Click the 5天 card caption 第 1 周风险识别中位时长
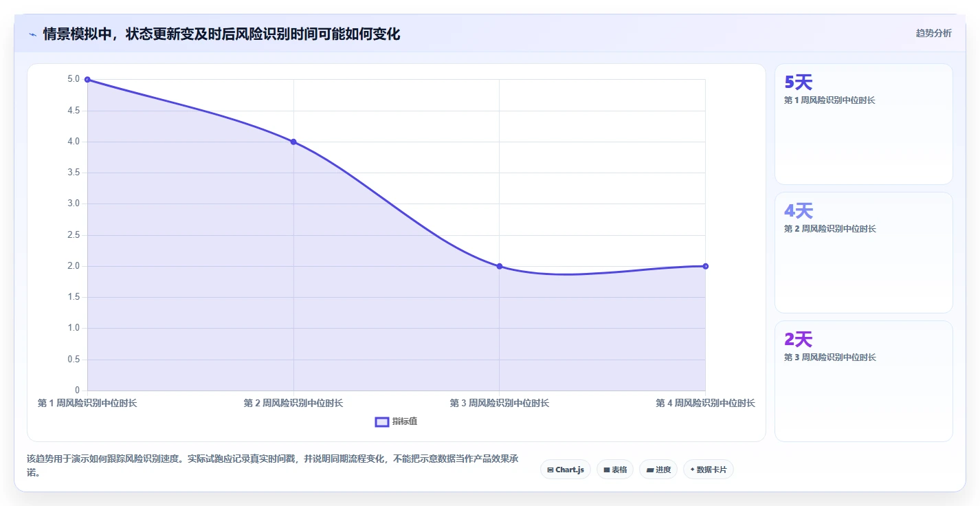The height and width of the screenshot is (506, 980). tap(829, 100)
